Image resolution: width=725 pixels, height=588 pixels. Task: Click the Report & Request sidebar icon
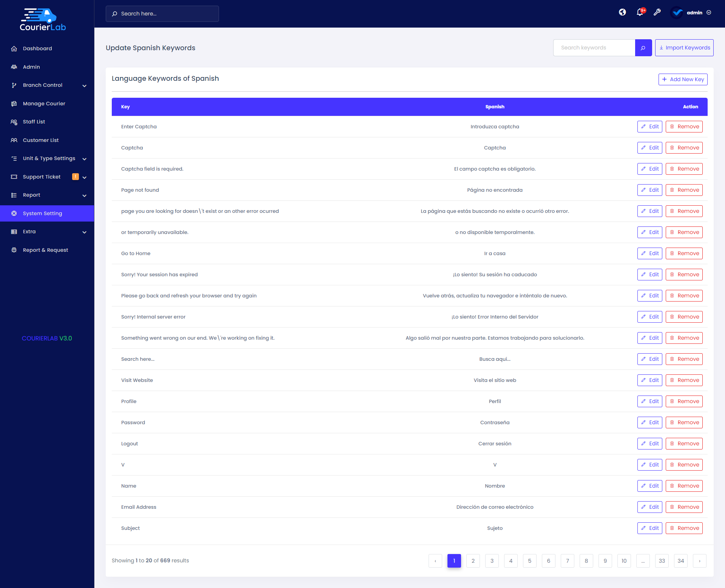(x=14, y=250)
